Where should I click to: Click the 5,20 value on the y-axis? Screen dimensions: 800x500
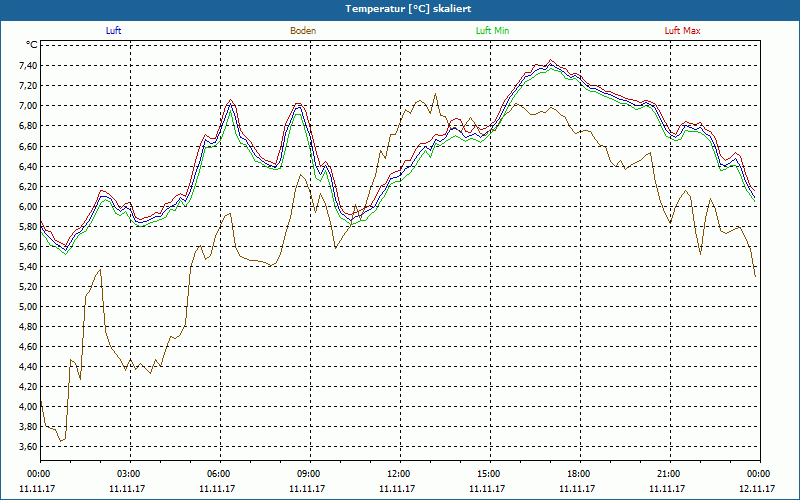(29, 287)
